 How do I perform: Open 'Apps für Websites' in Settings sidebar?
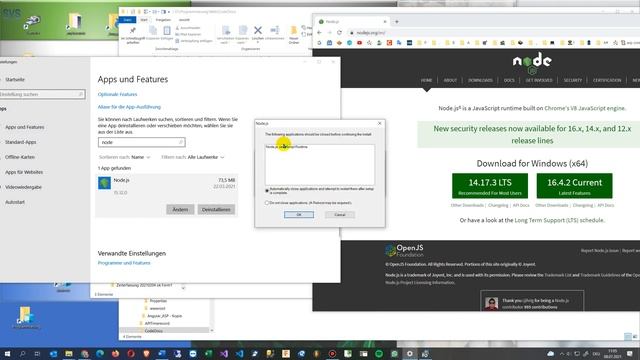pos(24,172)
